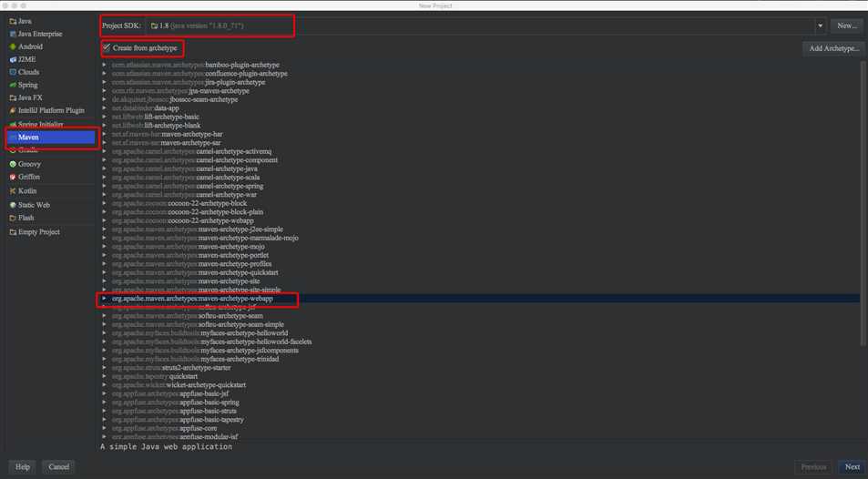Select the Maven project type

click(x=51, y=137)
